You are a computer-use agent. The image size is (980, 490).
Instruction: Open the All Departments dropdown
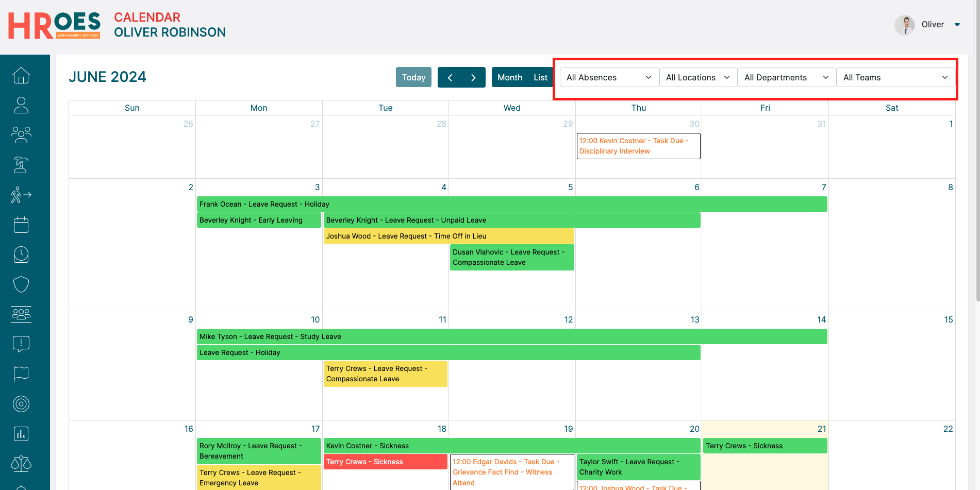pyautogui.click(x=786, y=77)
